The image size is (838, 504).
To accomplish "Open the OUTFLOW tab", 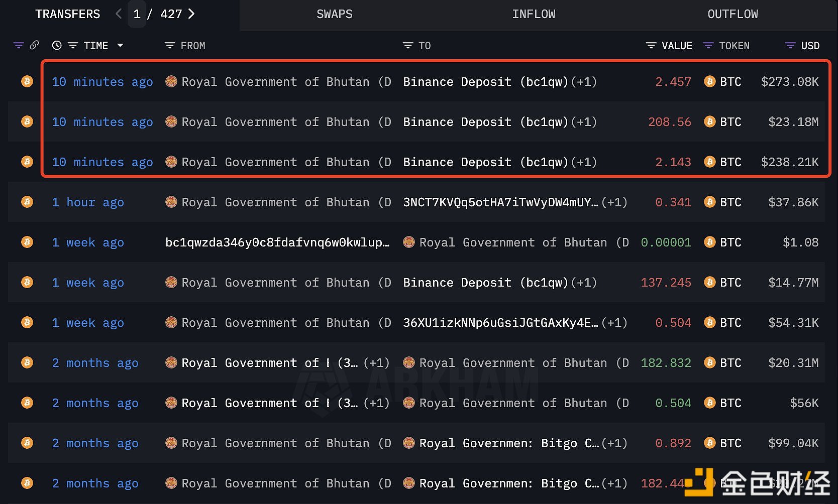I will tap(732, 15).
